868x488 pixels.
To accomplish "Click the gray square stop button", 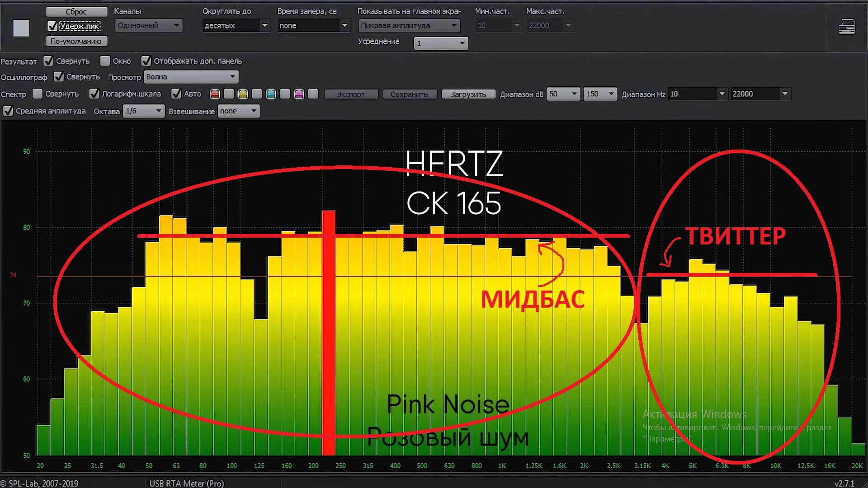I will pos(21,28).
